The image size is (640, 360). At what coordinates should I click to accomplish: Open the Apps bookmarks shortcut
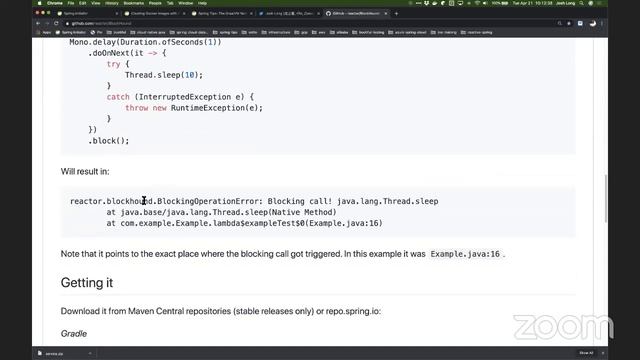tap(44, 32)
